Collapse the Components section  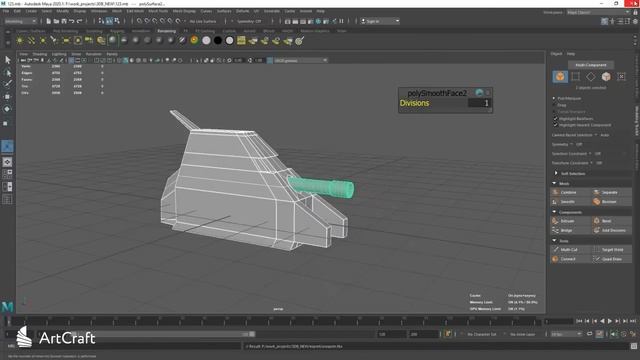pos(554,212)
